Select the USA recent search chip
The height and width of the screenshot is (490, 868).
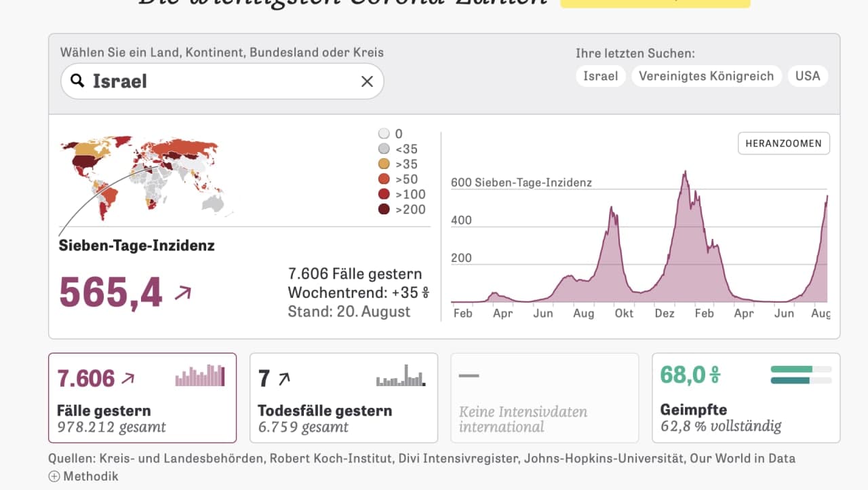[808, 76]
